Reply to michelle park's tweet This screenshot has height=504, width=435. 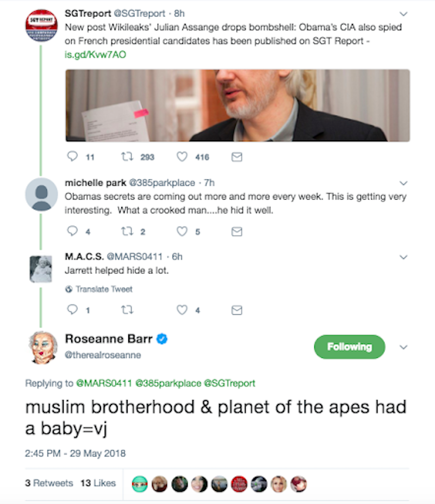click(x=72, y=231)
